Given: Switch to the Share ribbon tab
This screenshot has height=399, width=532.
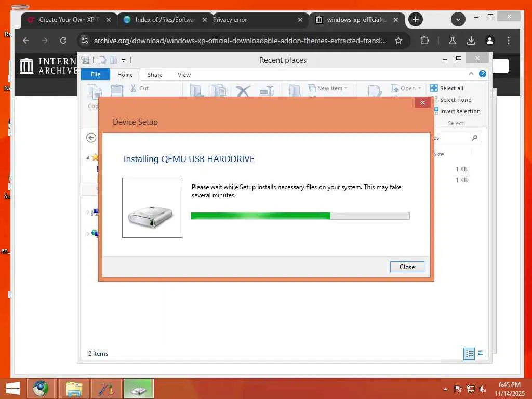Looking at the screenshot, I should point(155,75).
